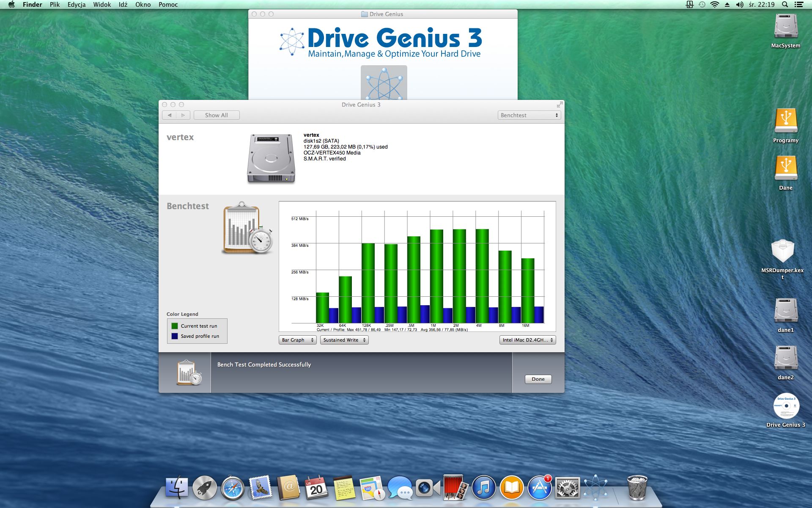The width and height of the screenshot is (812, 508).
Task: Open Photo Booth from the Dock
Action: coord(455,488)
